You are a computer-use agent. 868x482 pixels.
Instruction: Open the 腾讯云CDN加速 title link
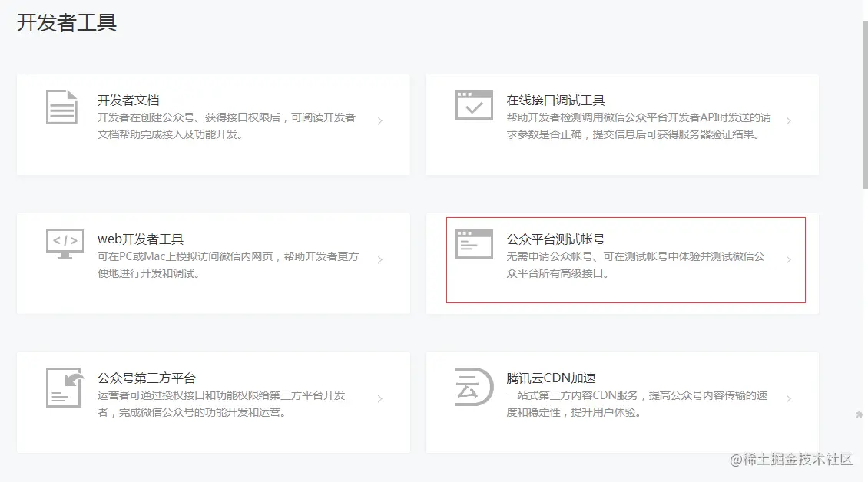point(551,378)
